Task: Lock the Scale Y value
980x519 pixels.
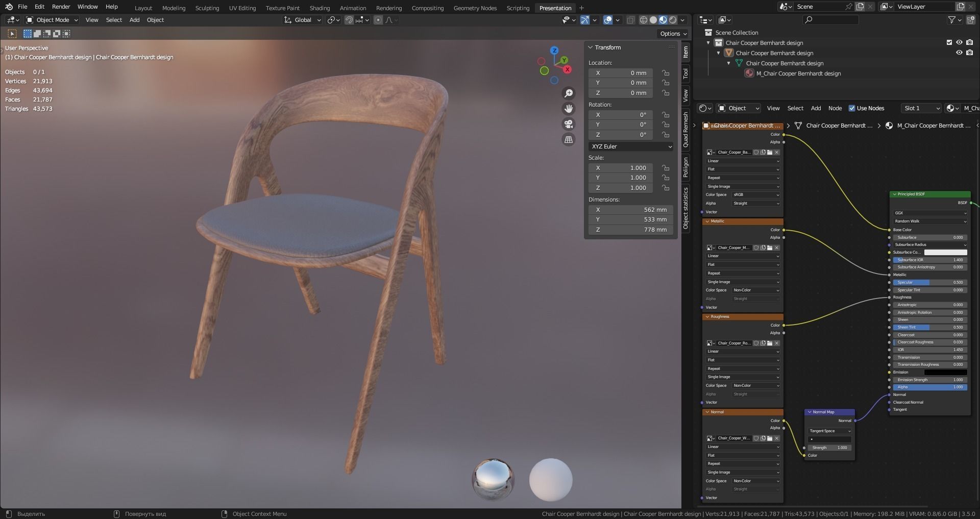Action: [666, 178]
